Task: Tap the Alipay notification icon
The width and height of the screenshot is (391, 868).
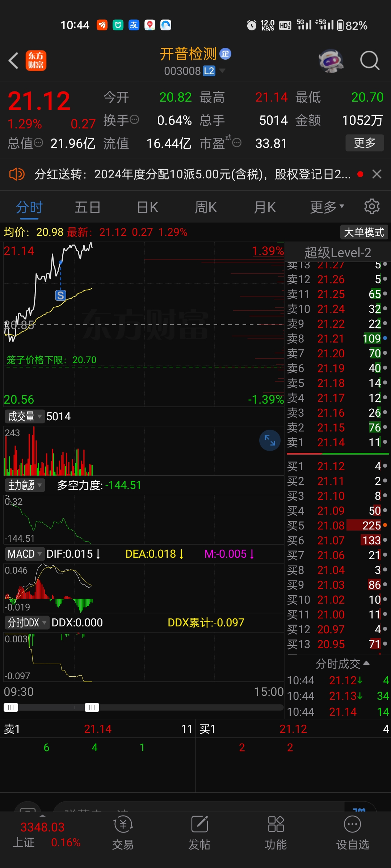Action: (134, 25)
